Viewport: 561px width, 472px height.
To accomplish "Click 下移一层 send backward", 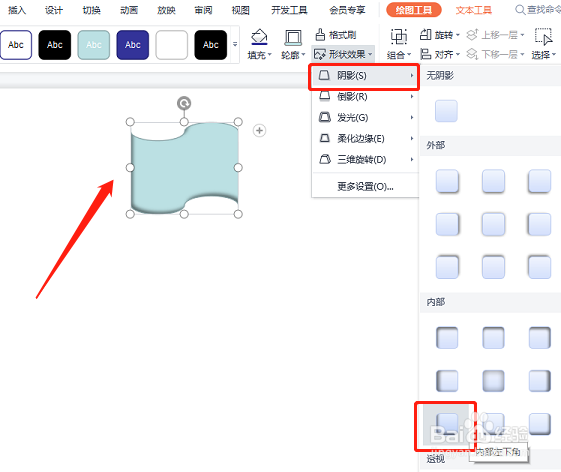I will (496, 54).
